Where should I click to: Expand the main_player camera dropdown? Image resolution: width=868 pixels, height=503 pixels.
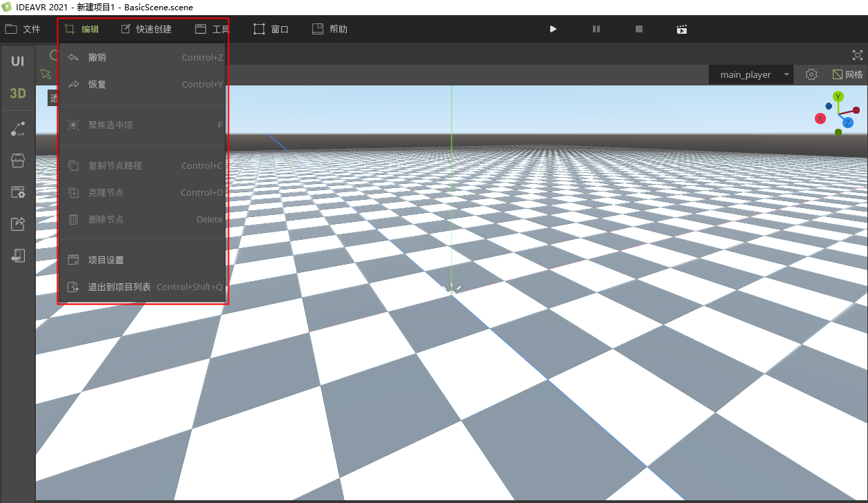coord(751,74)
